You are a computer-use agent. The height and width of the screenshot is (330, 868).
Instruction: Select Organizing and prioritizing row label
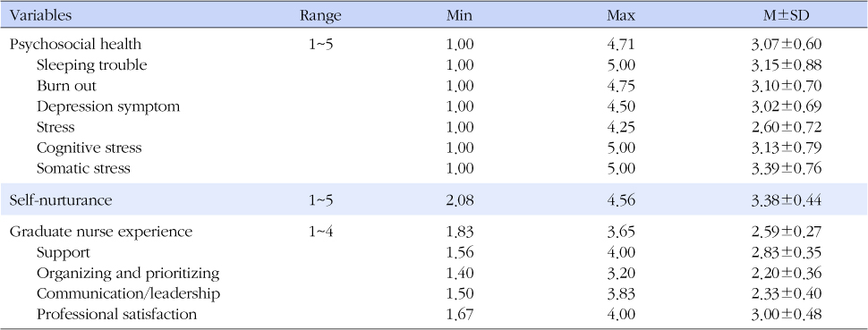[x=128, y=273]
